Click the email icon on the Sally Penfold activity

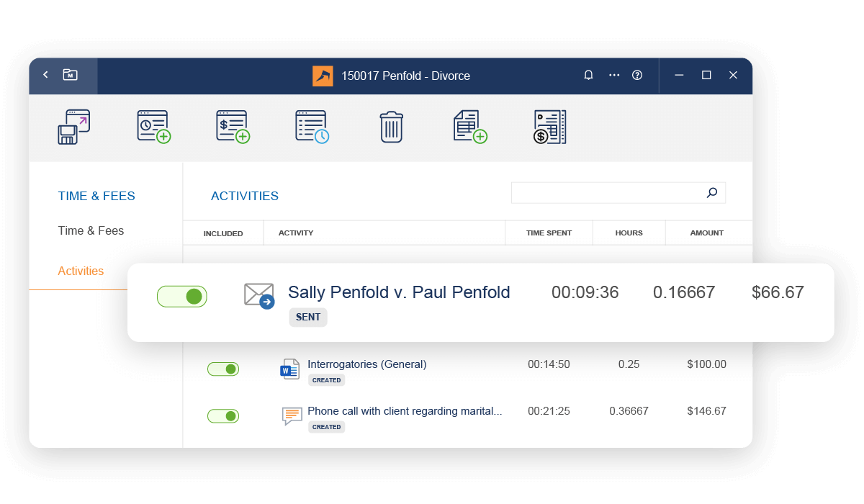pyautogui.click(x=258, y=294)
